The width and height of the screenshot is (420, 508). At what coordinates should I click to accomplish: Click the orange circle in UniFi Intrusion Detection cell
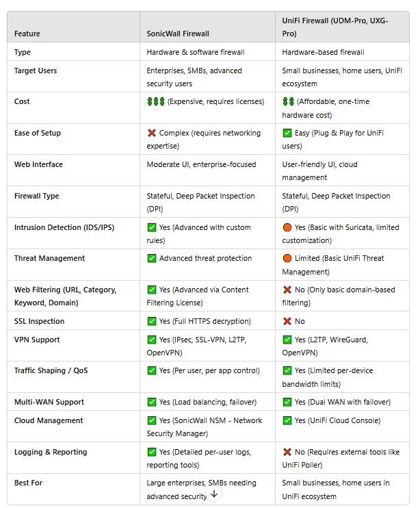pyautogui.click(x=287, y=227)
